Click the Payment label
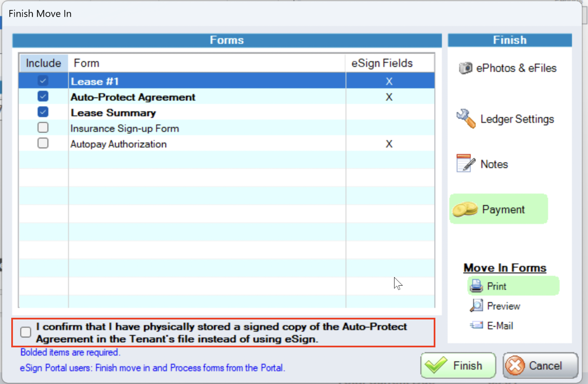This screenshot has width=588, height=384. [503, 209]
